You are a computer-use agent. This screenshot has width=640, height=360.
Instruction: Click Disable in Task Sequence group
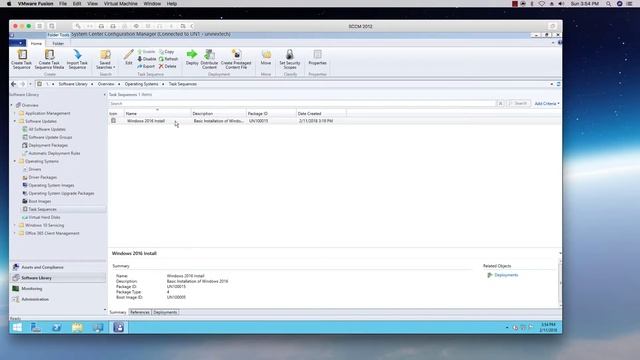click(147, 59)
